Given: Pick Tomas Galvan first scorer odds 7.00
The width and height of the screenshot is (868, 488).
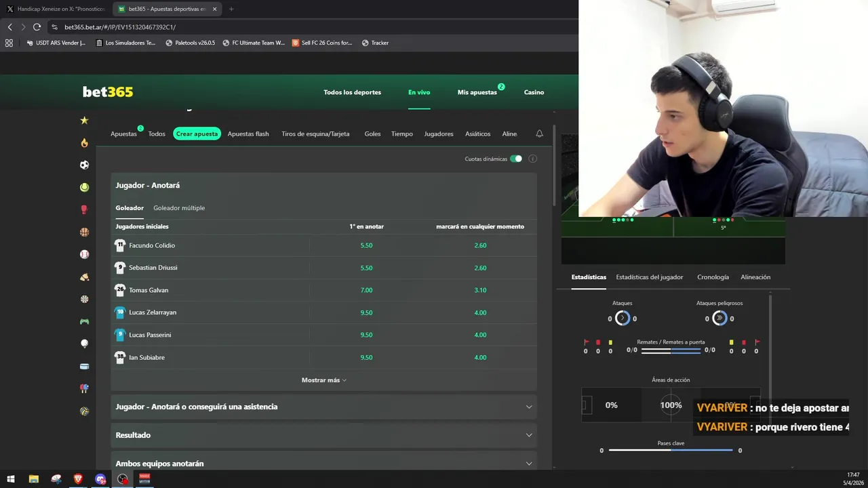Looking at the screenshot, I should click(x=366, y=290).
